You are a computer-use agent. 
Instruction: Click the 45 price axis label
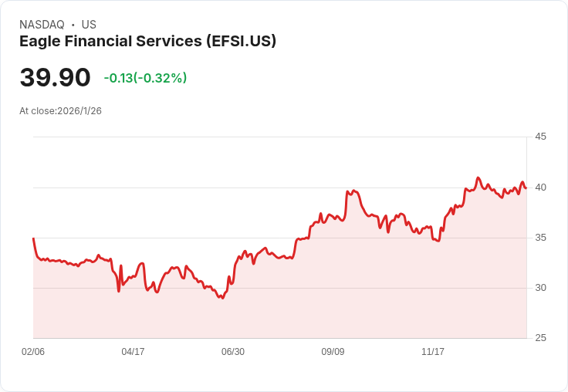click(x=540, y=137)
